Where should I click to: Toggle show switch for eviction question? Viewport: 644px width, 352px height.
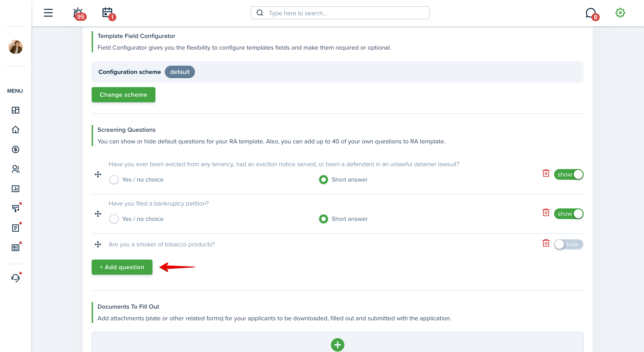[568, 174]
